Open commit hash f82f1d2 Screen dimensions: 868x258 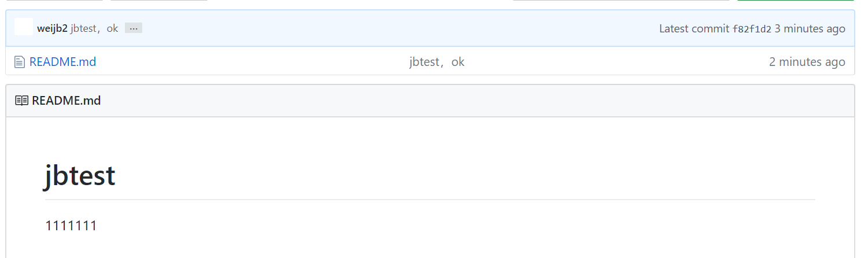[x=752, y=29]
